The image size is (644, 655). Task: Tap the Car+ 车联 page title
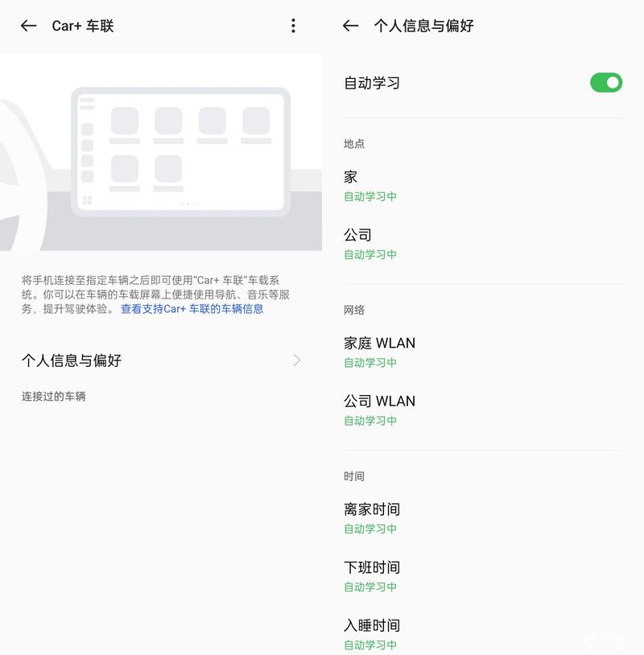point(83,26)
